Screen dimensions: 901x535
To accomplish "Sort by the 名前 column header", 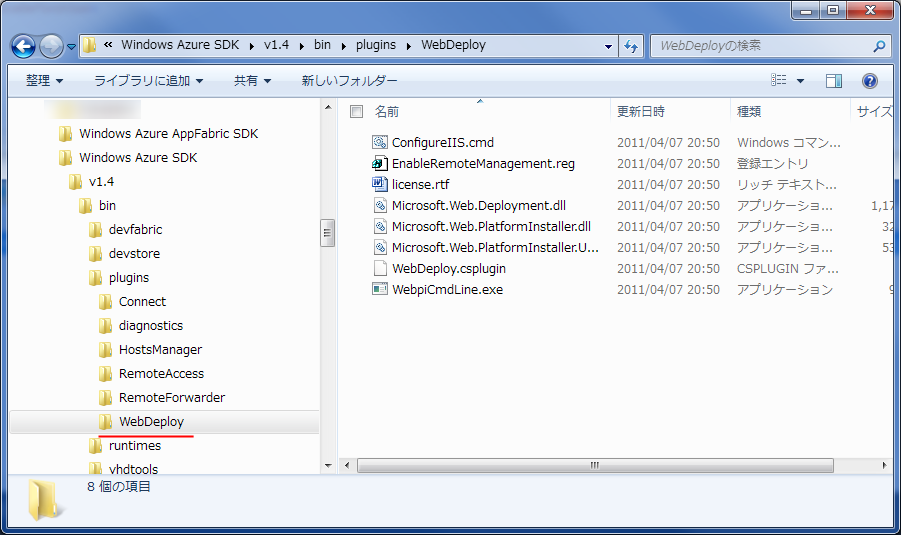I will click(387, 111).
